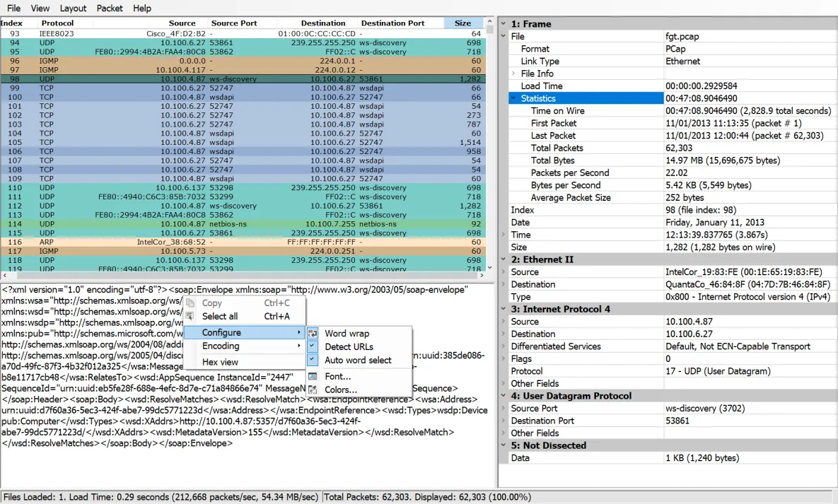
Task: Collapse the 5: Not Dissected section
Action: click(x=504, y=445)
